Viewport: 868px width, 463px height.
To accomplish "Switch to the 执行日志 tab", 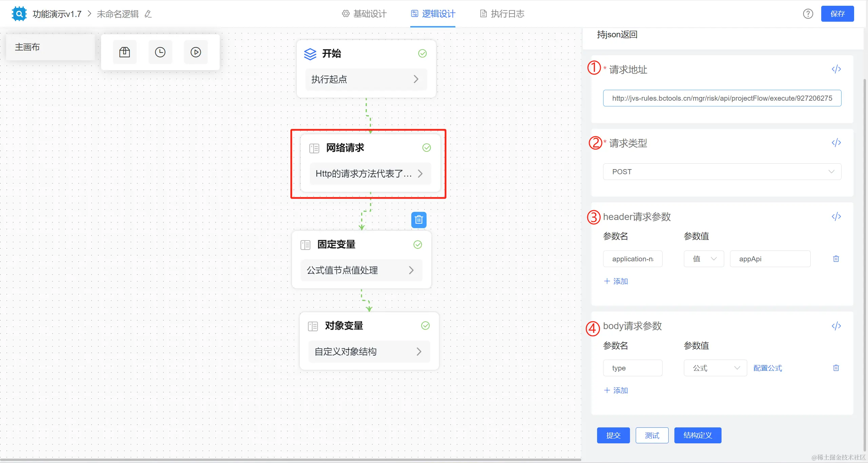I will pos(502,14).
